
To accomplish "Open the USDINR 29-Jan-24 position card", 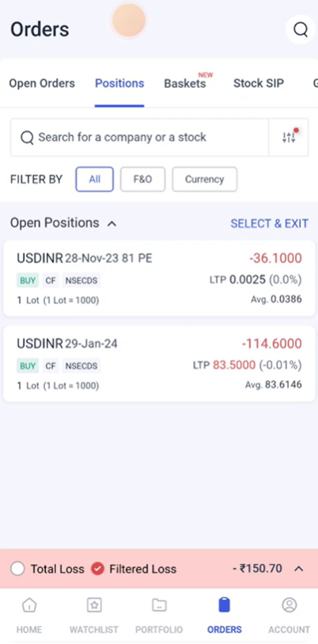I will (x=159, y=364).
